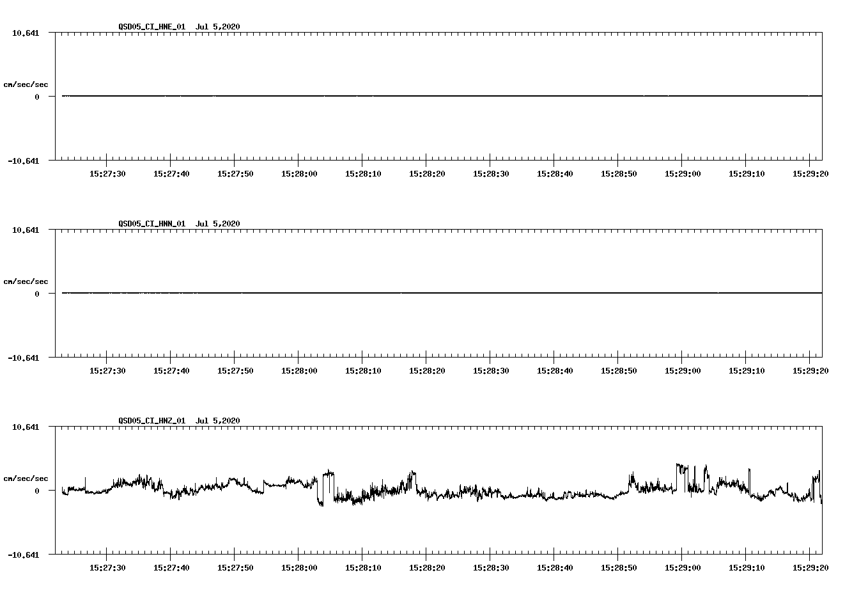Image resolution: width=868 pixels, height=591 pixels.
Task: Click the 15:29:20 time label under HNE plot
Action: (x=810, y=174)
